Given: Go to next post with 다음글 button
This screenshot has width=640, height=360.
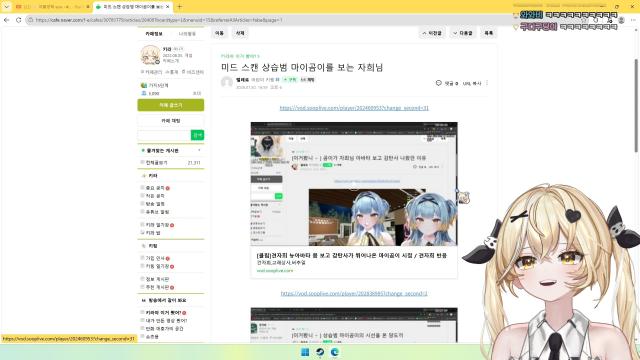Looking at the screenshot, I should [x=463, y=33].
